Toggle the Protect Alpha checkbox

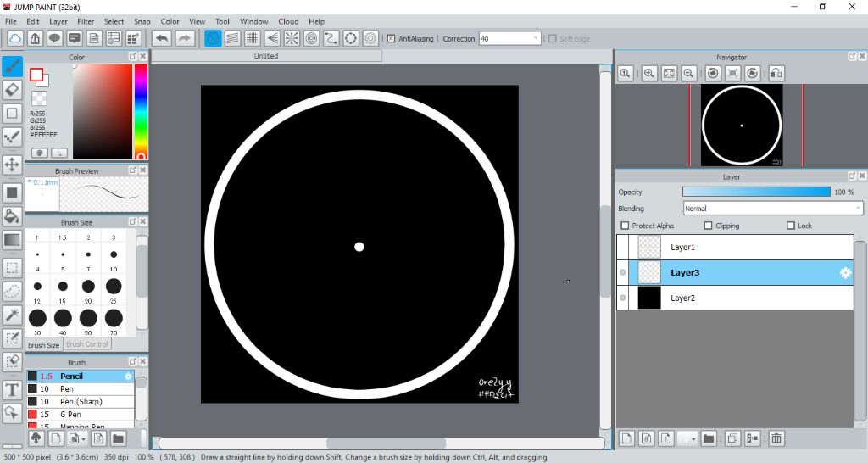point(625,226)
